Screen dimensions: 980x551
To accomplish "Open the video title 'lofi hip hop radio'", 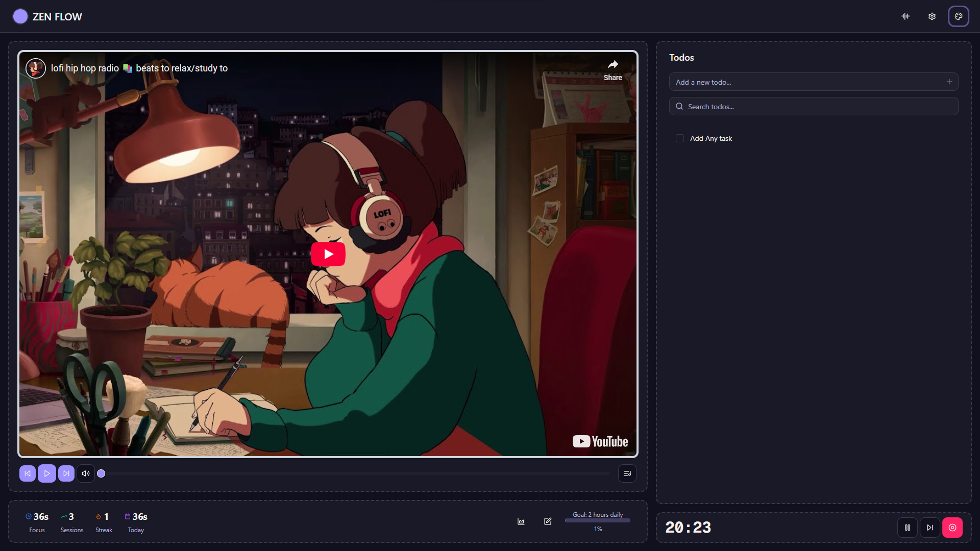I will point(139,68).
